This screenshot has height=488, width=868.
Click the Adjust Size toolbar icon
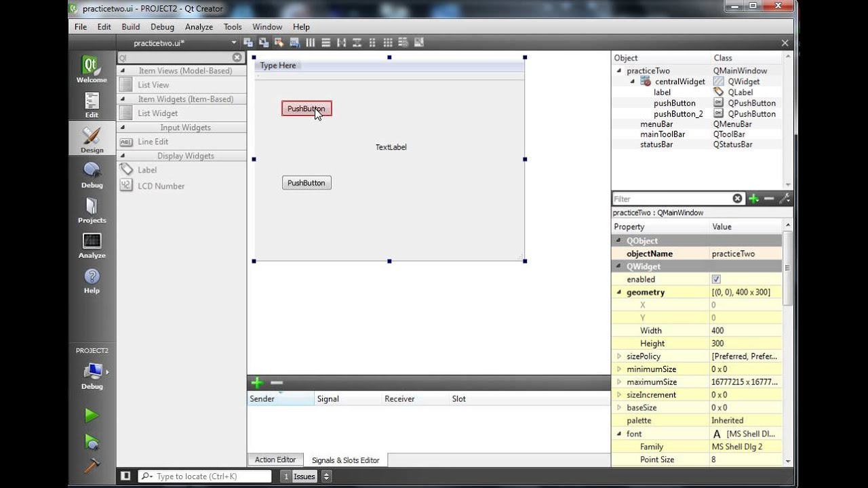click(420, 43)
